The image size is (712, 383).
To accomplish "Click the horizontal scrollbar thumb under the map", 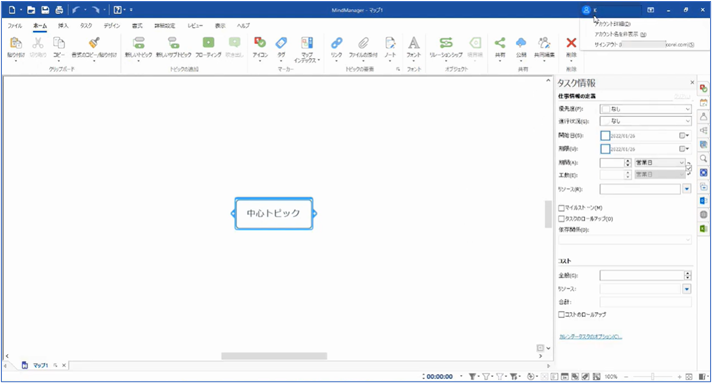I will 274,356.
